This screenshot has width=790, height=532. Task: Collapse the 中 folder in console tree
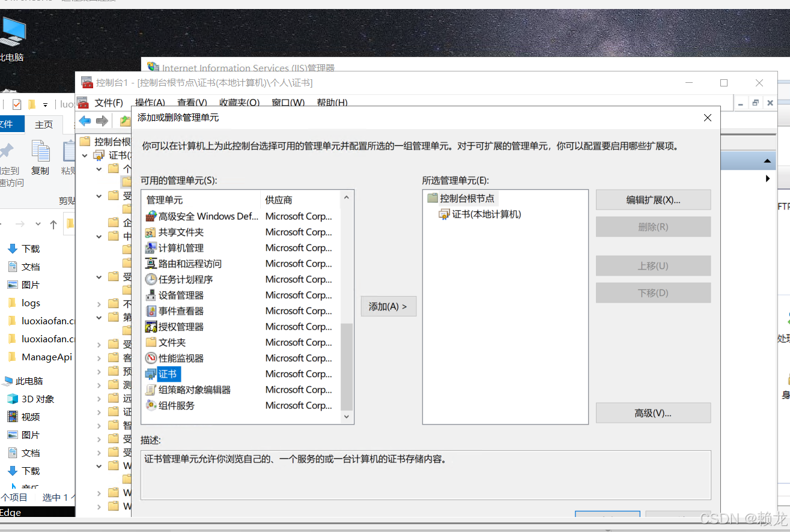[x=99, y=236]
